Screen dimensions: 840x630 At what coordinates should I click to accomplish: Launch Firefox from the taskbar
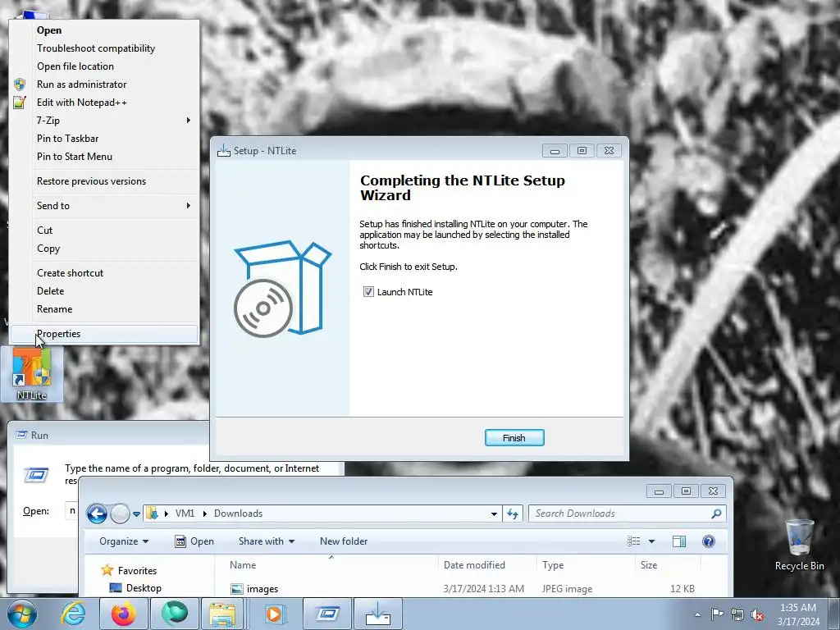(x=123, y=614)
